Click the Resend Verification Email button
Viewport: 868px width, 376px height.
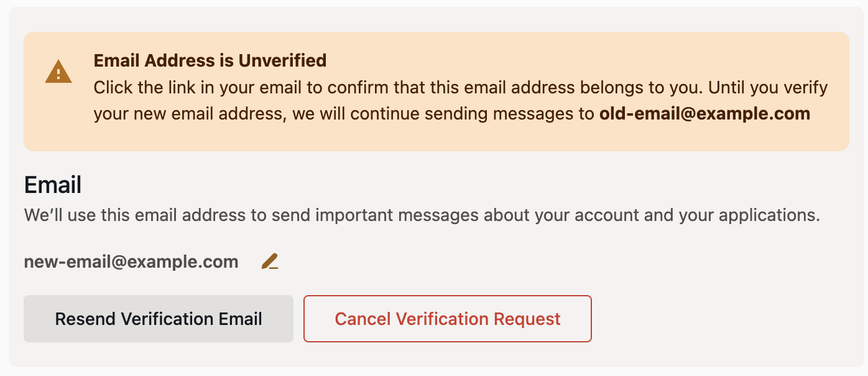coord(159,319)
